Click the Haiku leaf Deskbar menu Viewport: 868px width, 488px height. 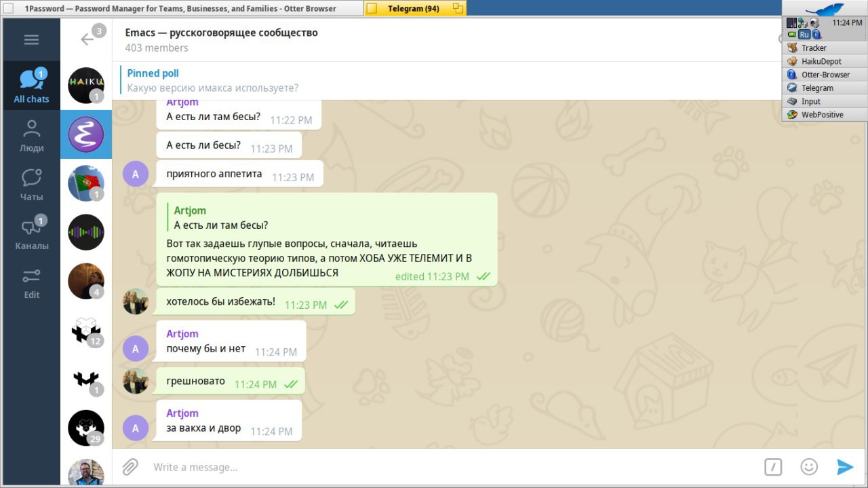click(x=825, y=8)
